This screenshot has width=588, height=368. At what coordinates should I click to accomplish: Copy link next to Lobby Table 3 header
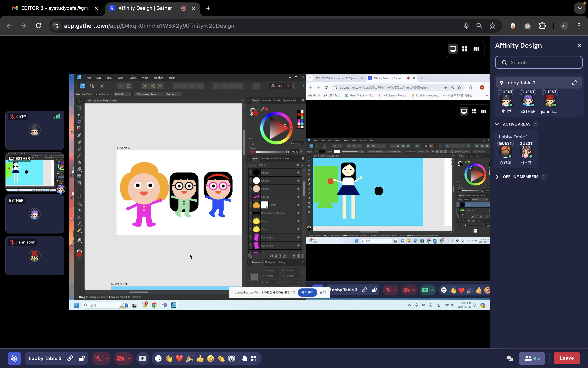(x=574, y=83)
